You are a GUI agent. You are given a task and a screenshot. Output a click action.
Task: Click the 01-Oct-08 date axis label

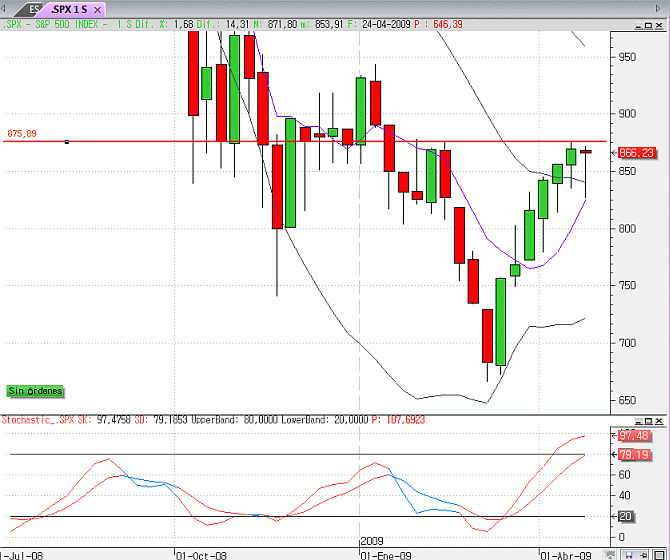click(x=201, y=556)
